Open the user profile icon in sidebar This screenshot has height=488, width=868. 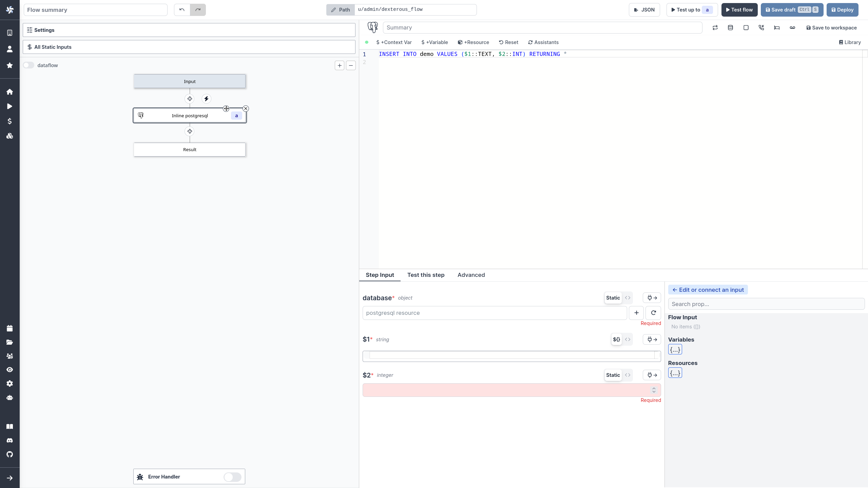[10, 49]
